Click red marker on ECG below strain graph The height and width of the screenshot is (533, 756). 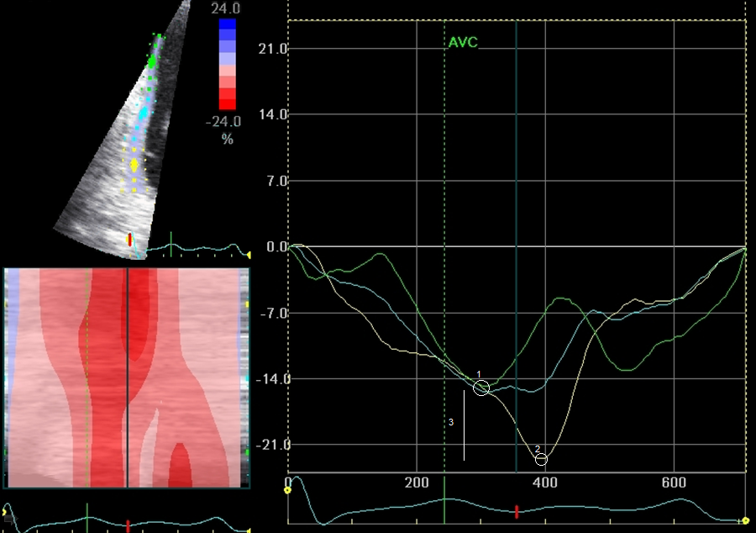pos(517,511)
